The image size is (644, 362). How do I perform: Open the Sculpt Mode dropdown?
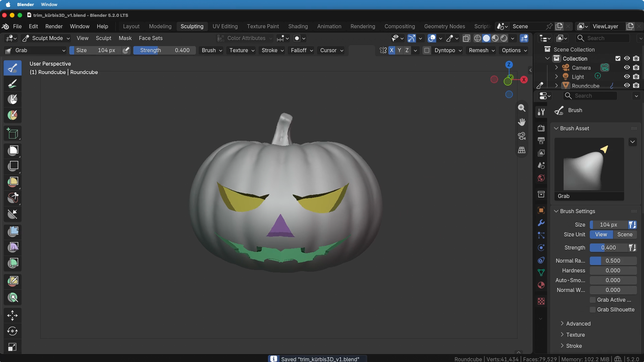click(46, 38)
